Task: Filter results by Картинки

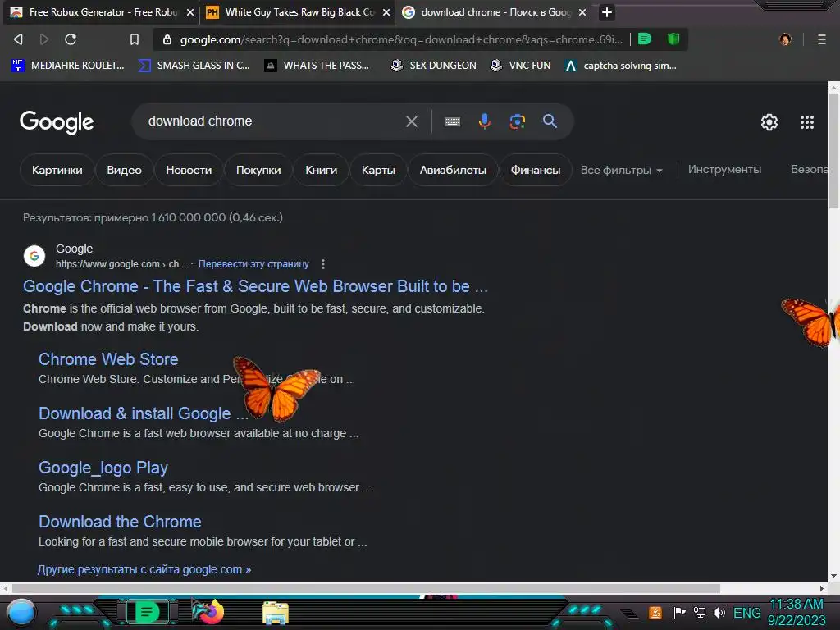Action: (x=57, y=170)
